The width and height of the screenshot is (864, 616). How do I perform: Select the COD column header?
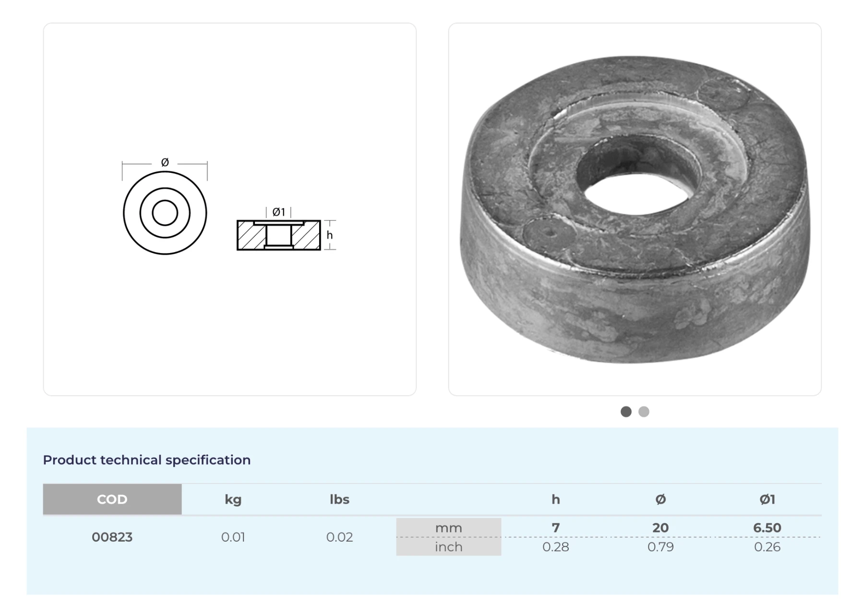tap(112, 499)
